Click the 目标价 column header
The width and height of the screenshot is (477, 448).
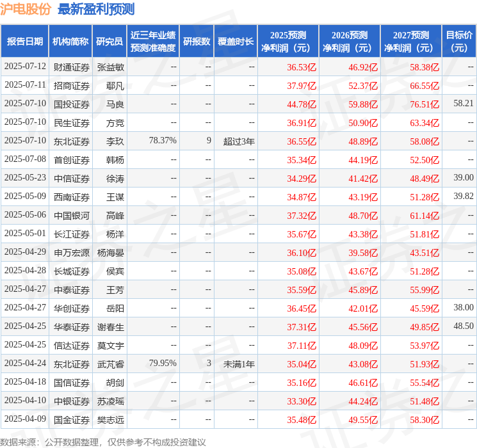[x=459, y=42]
